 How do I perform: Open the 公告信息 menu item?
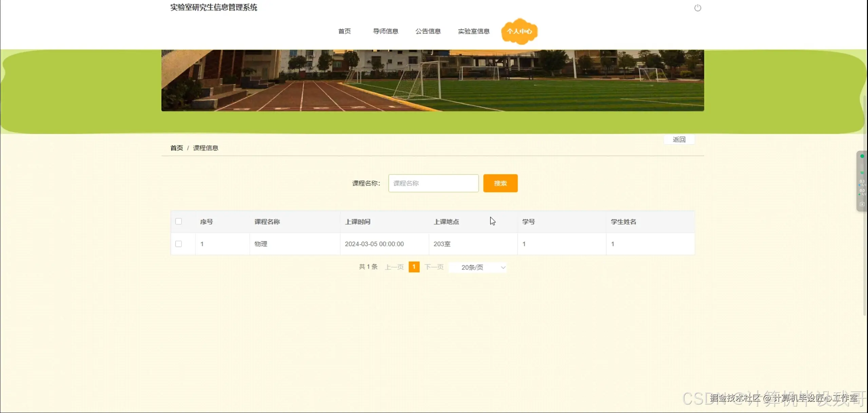click(428, 31)
